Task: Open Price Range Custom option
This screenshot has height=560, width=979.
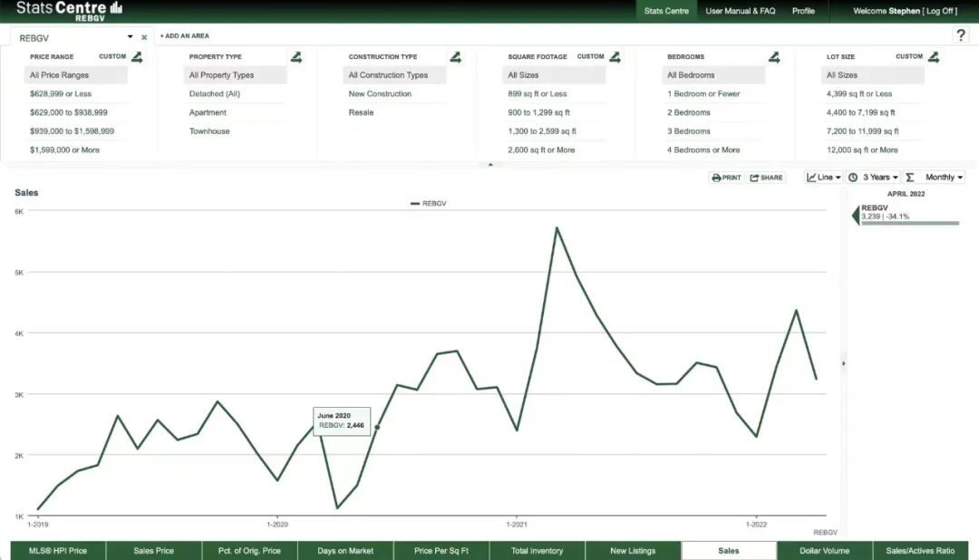Action: (x=112, y=57)
